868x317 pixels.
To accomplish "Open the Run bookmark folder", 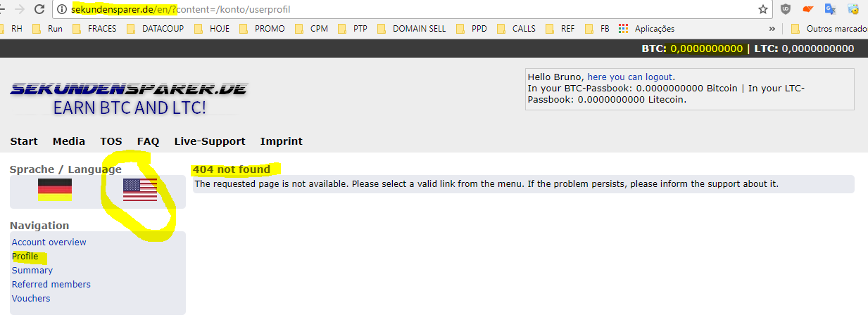I will (49, 29).
